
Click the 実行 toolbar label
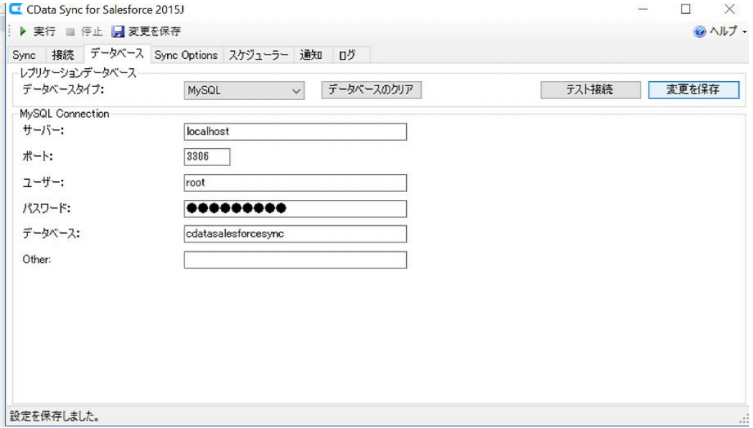tap(44, 32)
